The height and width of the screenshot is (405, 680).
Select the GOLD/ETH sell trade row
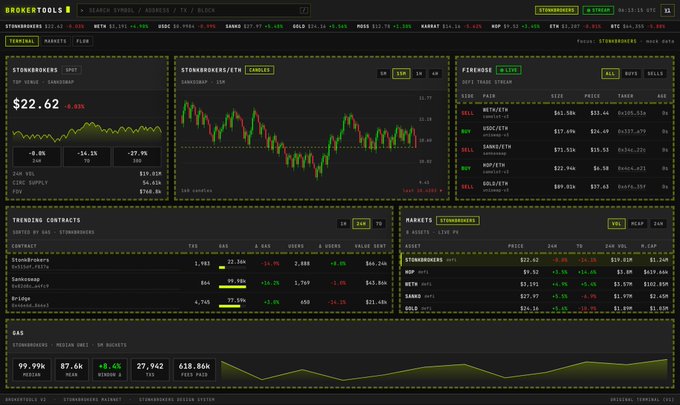pyautogui.click(x=565, y=186)
